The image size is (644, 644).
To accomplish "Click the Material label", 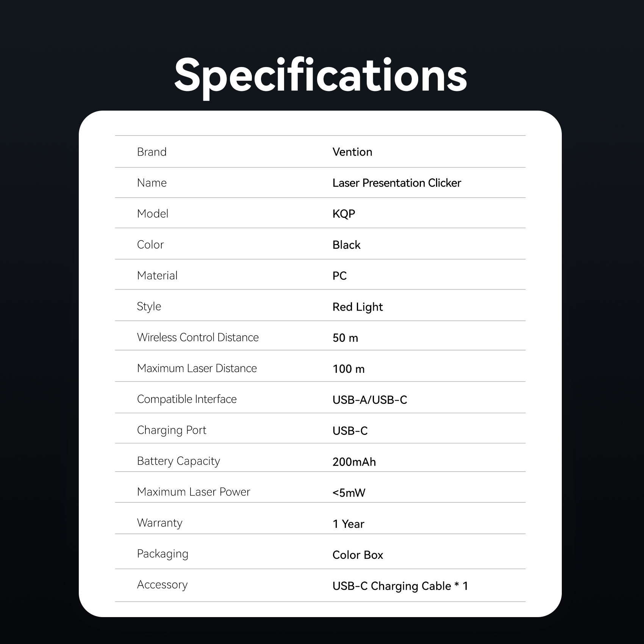I will (157, 275).
